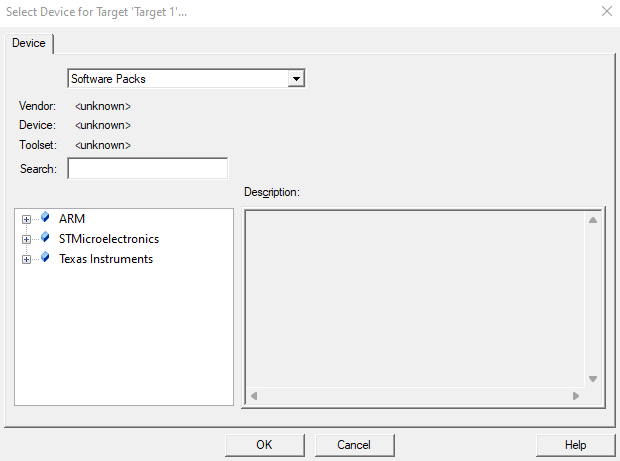Select the Texas Instruments vendor label
The image size is (620, 461).
click(106, 259)
